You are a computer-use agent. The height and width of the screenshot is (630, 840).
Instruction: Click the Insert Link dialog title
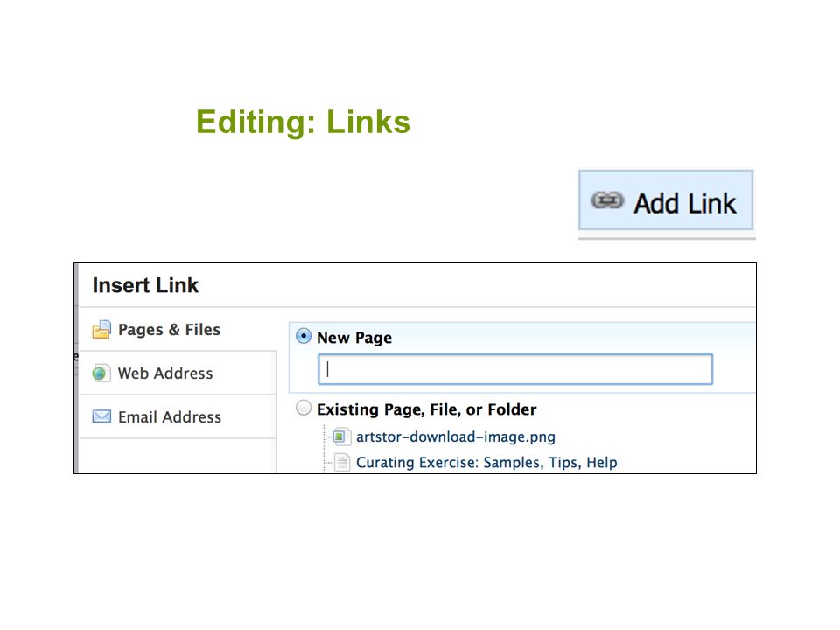pos(145,285)
